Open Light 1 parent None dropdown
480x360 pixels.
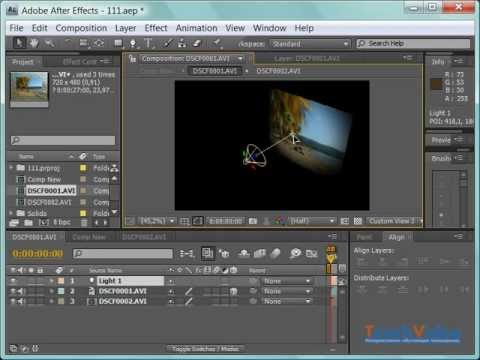pos(287,281)
